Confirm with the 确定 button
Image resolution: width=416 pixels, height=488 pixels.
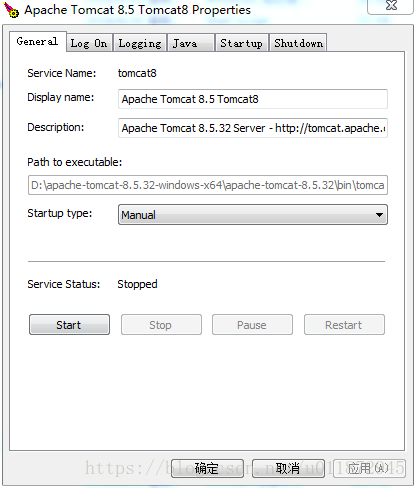tap(207, 468)
